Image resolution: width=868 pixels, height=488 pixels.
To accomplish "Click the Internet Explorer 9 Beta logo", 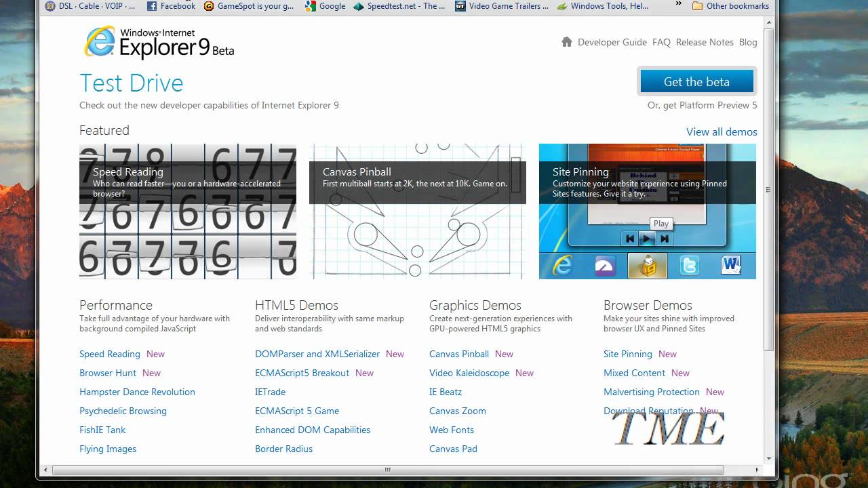I will pos(159,42).
